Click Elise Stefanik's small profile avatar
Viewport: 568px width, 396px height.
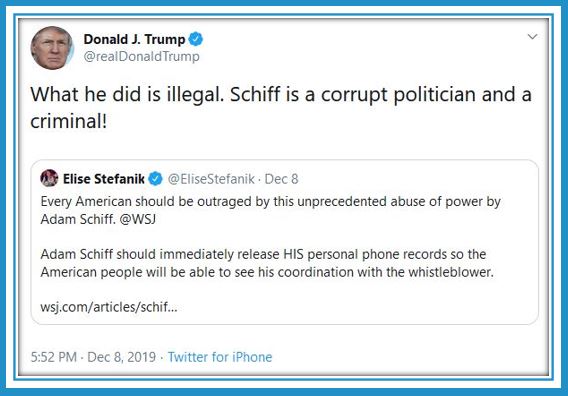pyautogui.click(x=49, y=178)
